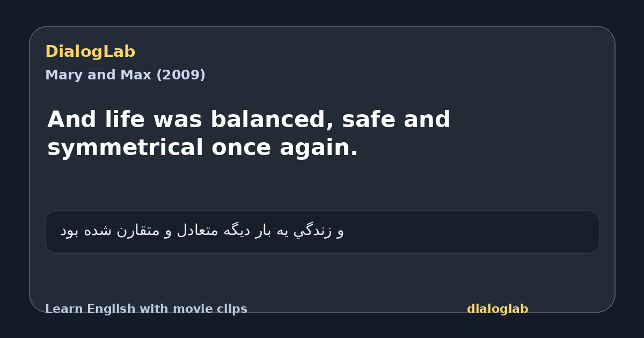Select the Persian translation subtitle box
644x338 pixels.
tap(322, 232)
